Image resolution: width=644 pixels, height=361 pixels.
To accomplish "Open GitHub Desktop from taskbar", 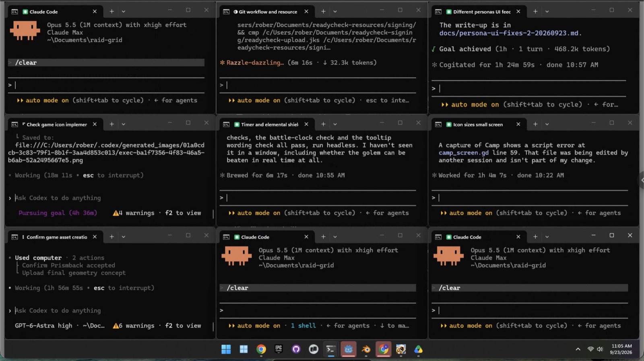I will tap(296, 349).
